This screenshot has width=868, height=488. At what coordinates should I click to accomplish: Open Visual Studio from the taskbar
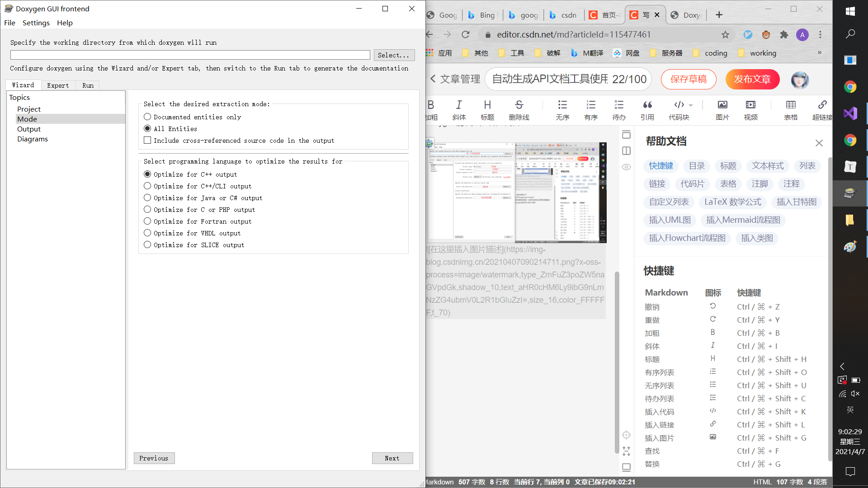[850, 113]
